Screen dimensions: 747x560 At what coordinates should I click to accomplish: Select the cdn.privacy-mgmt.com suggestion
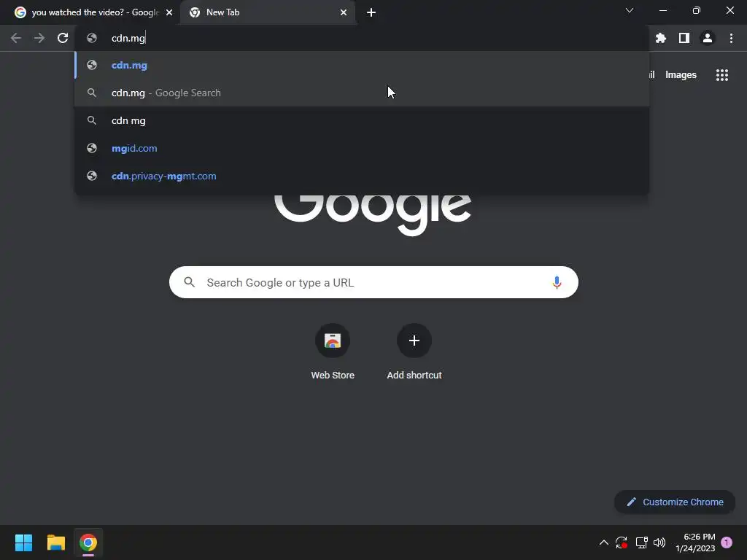coord(362,176)
